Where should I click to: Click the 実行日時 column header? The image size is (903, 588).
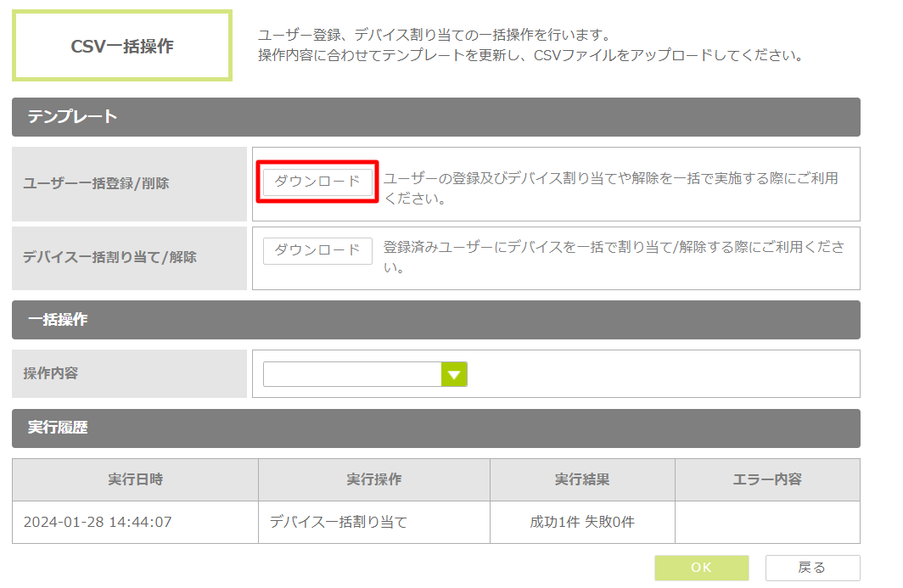pos(135,479)
